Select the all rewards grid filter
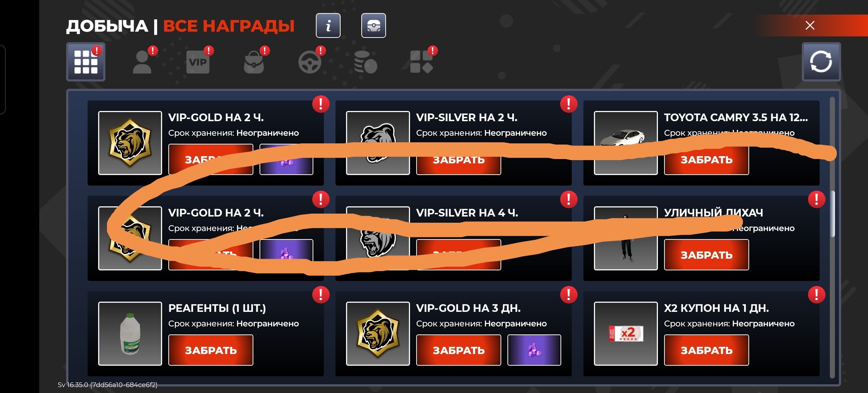The image size is (868, 393). coord(86,61)
